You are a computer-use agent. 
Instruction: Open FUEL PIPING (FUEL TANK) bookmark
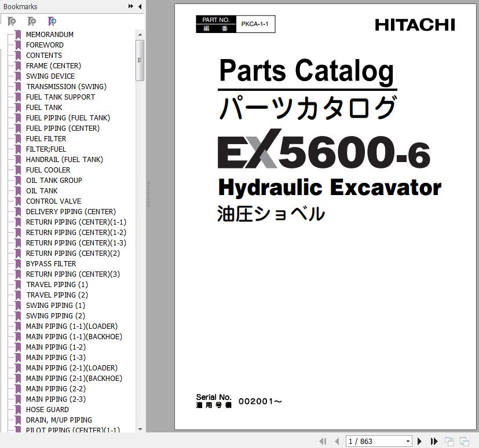[x=68, y=118]
